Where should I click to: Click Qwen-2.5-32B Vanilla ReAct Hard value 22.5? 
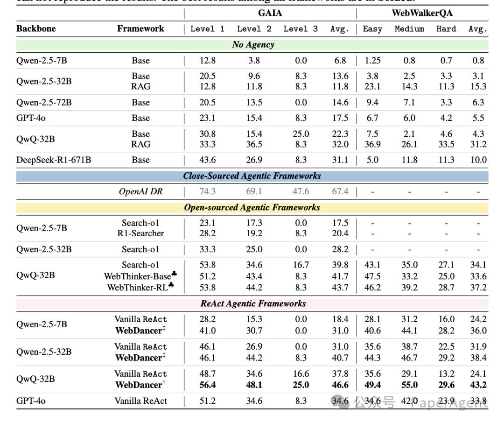446,347
